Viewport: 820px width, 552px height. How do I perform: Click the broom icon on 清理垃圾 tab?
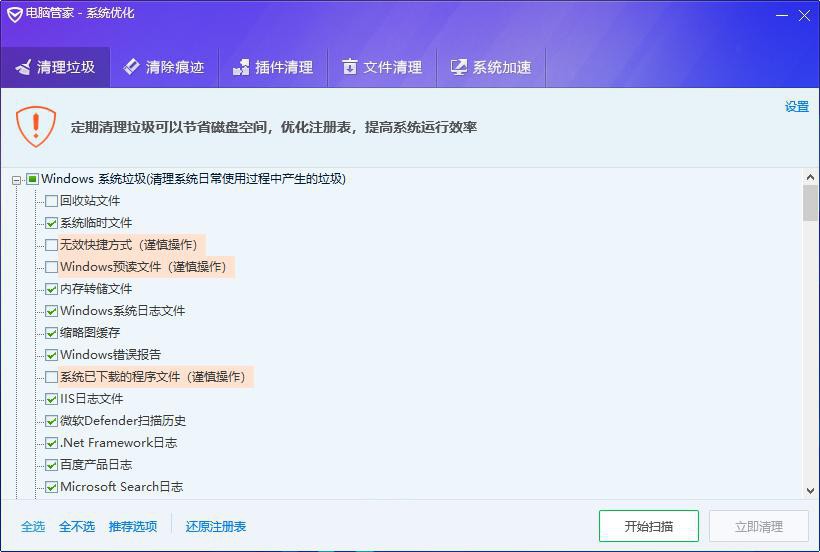point(23,67)
